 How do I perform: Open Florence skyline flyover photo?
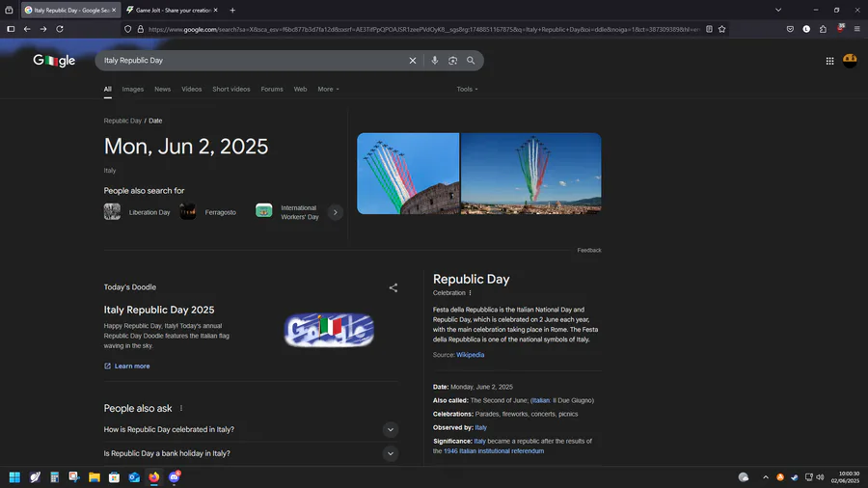[x=530, y=174]
